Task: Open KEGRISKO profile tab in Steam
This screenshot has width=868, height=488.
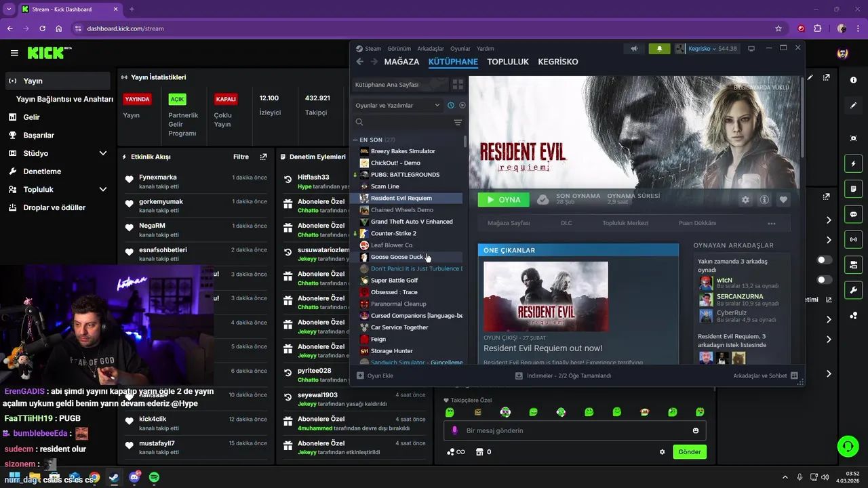Action: [x=558, y=62]
